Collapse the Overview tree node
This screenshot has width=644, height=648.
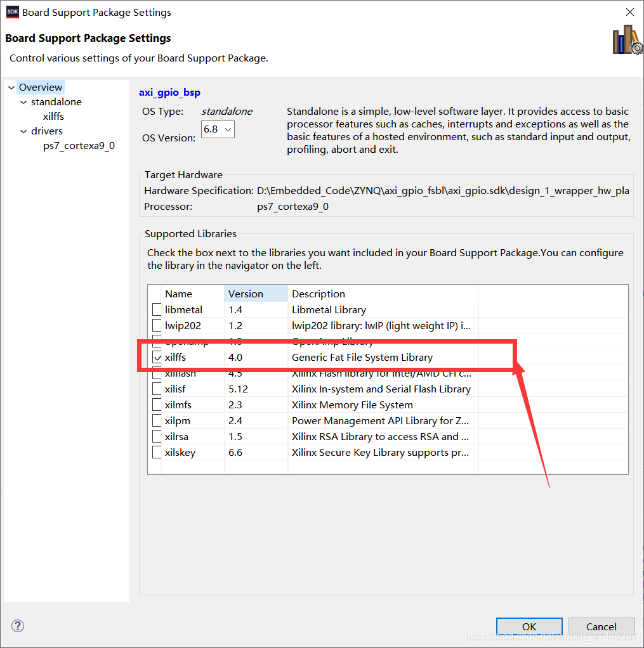(x=11, y=87)
